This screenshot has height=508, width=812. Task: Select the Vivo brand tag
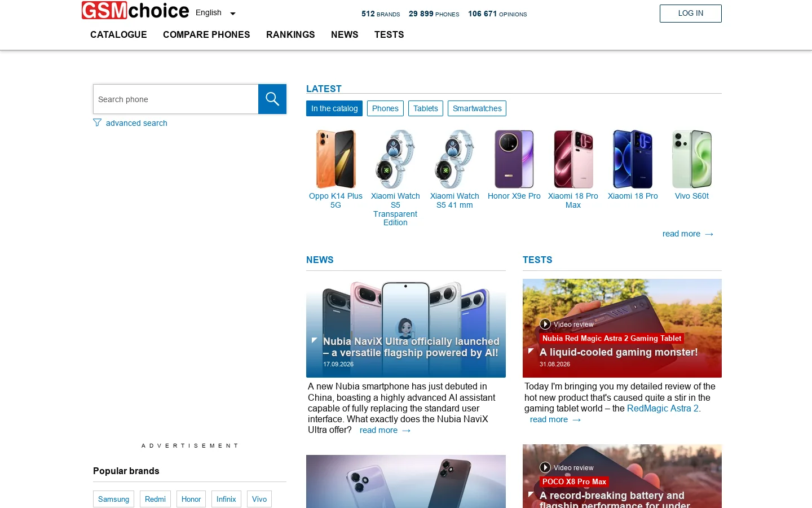coord(259,499)
